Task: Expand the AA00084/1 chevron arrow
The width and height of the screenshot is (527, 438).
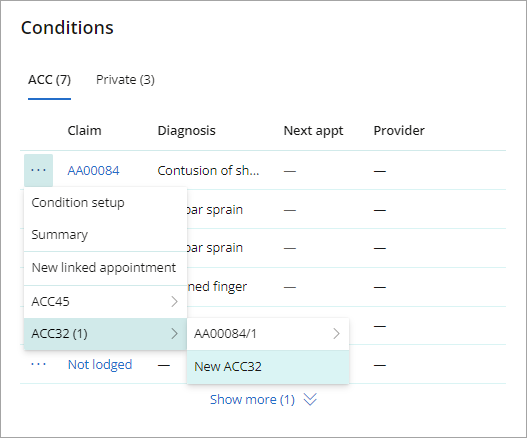Action: [x=336, y=334]
